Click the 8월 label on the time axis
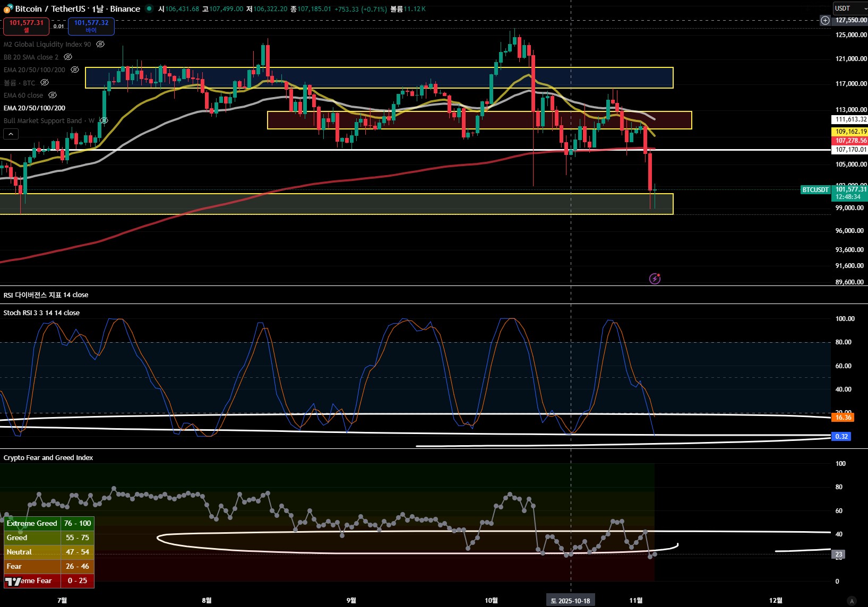 [207, 601]
